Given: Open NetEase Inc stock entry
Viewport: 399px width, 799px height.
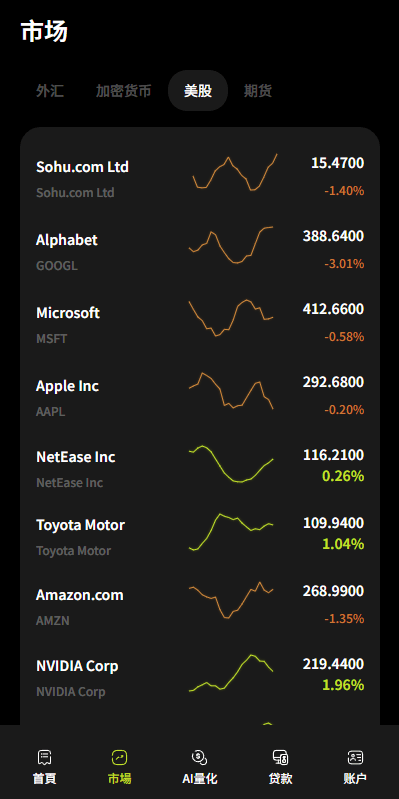Looking at the screenshot, I should pos(200,466).
